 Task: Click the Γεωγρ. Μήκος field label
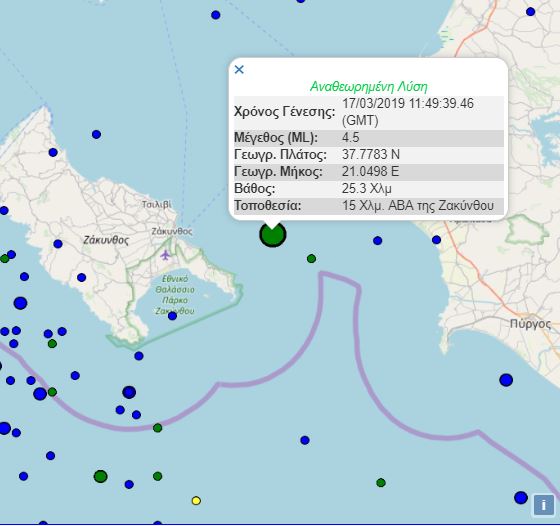tap(278, 172)
